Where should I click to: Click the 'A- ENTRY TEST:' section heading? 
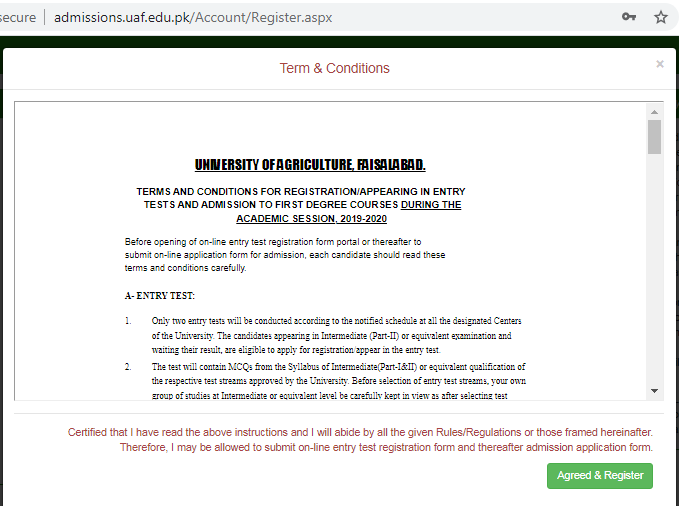[160, 296]
